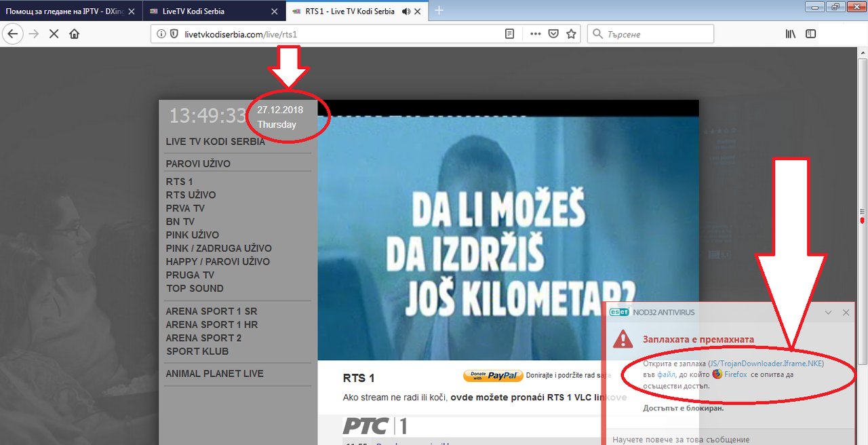Click the Търсене search field

(x=650, y=34)
